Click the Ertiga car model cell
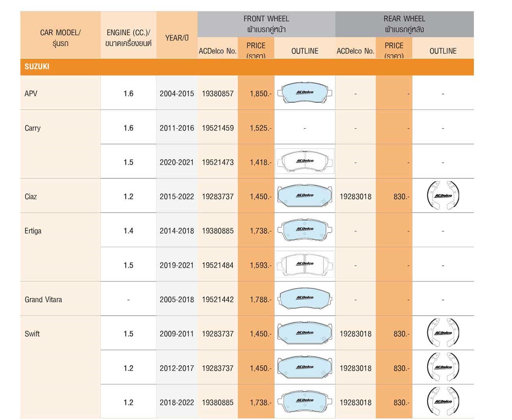The height and width of the screenshot is (420, 512). [x=60, y=247]
